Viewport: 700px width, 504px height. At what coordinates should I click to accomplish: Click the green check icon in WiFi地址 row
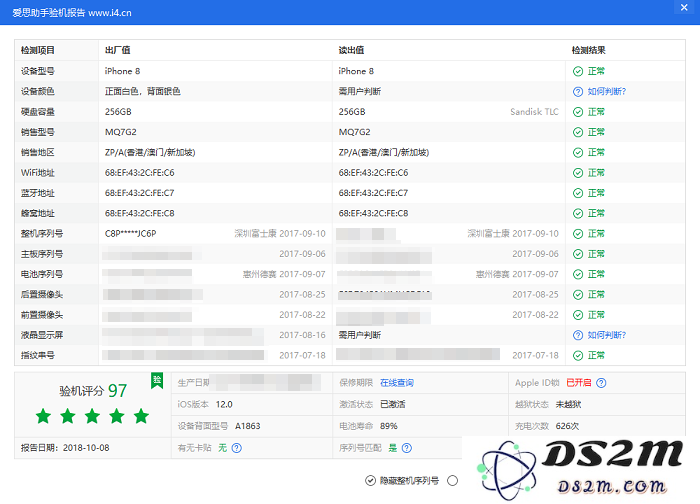[x=578, y=173]
